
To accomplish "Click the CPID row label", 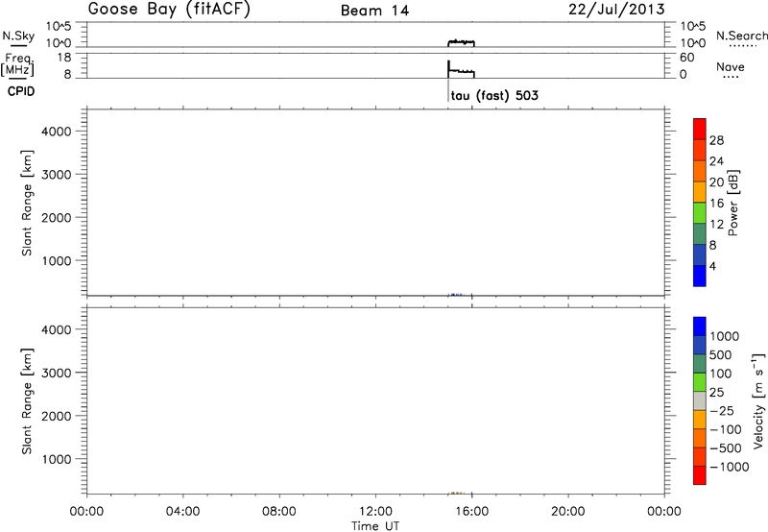I will pos(21,91).
